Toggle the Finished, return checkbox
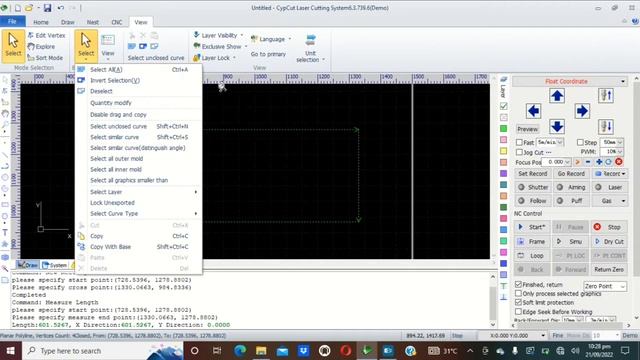The height and width of the screenshot is (360, 640). coord(518,284)
